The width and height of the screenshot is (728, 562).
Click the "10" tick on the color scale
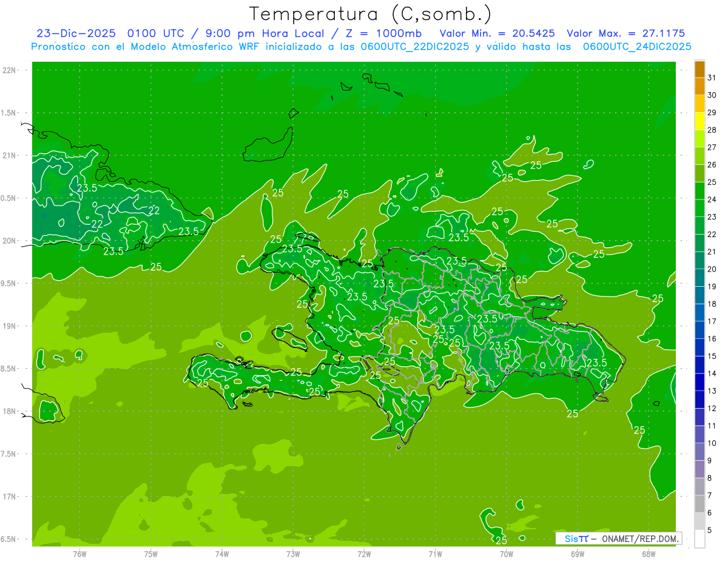712,443
